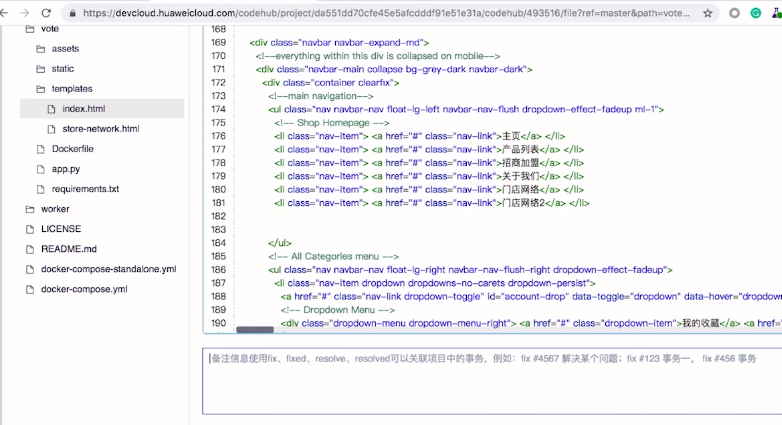Open the vote folder

pos(49,29)
